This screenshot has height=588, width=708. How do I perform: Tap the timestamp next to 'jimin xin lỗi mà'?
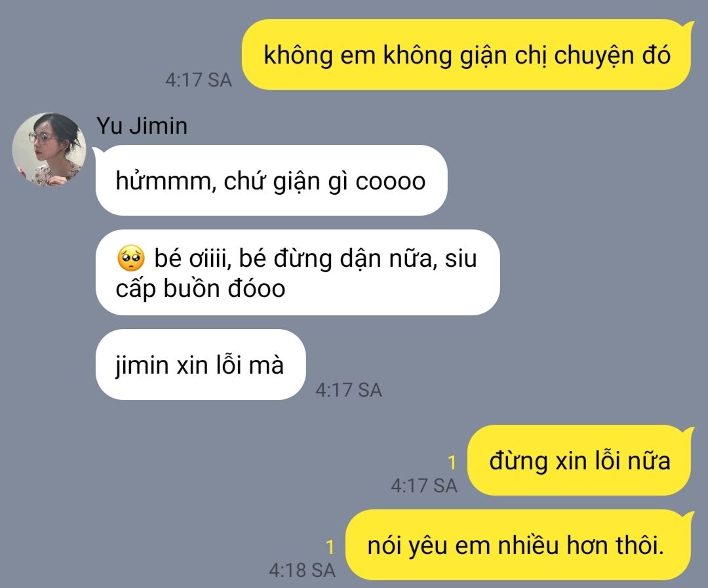349,390
